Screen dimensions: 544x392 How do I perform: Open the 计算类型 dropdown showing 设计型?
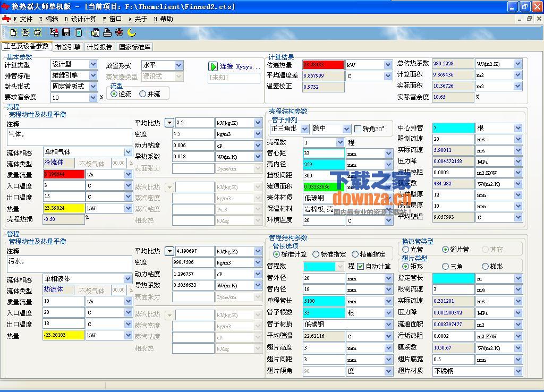pos(93,64)
